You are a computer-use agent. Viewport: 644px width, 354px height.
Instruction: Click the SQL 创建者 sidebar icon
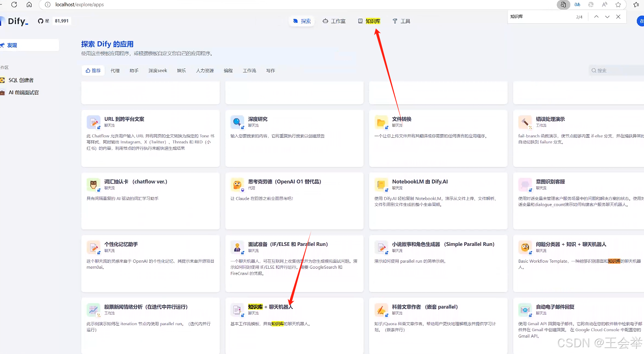(x=2, y=80)
